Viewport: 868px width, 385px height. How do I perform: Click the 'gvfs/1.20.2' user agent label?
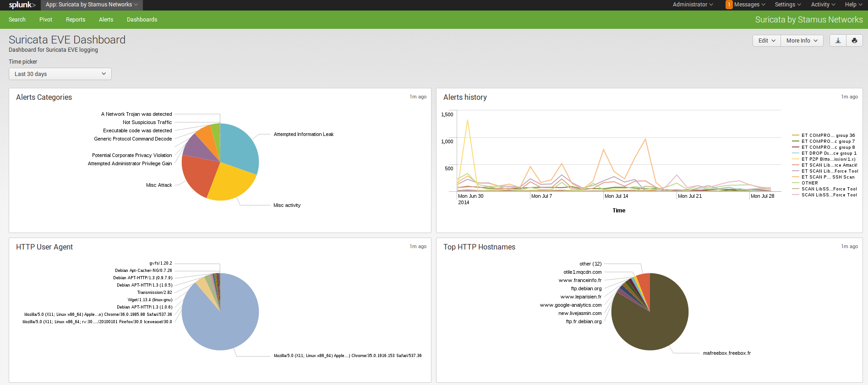[161, 263]
